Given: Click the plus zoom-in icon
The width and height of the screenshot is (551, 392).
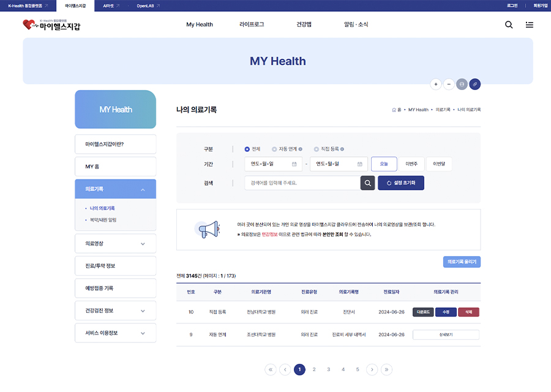Looking at the screenshot, I should pyautogui.click(x=436, y=84).
